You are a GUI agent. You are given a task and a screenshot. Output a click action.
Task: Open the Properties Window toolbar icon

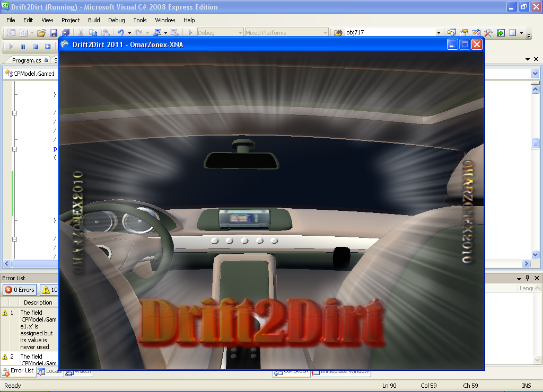pyautogui.click(x=463, y=32)
